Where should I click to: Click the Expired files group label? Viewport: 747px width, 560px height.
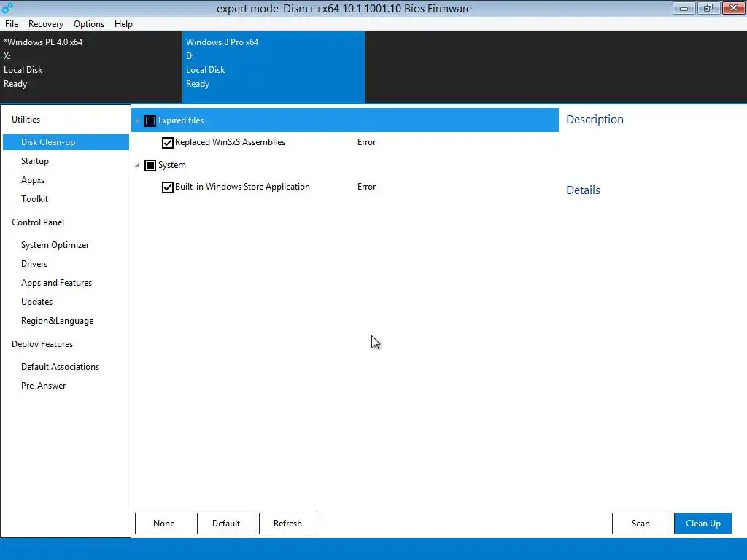coord(181,120)
